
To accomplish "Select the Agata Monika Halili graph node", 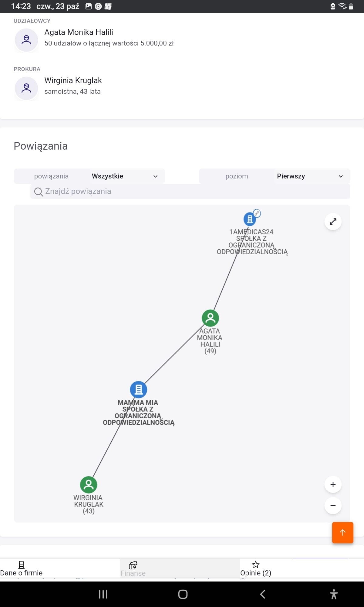I will pos(210,318).
